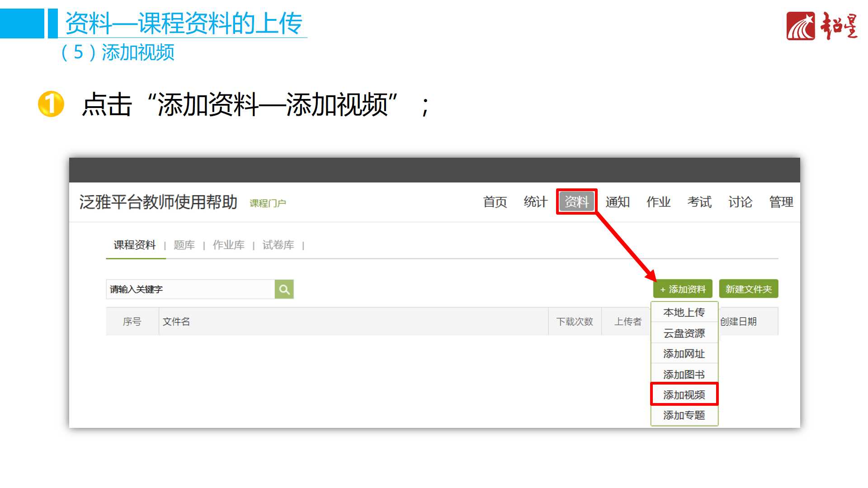
Task: Click the 课程门户 link
Action: [268, 203]
